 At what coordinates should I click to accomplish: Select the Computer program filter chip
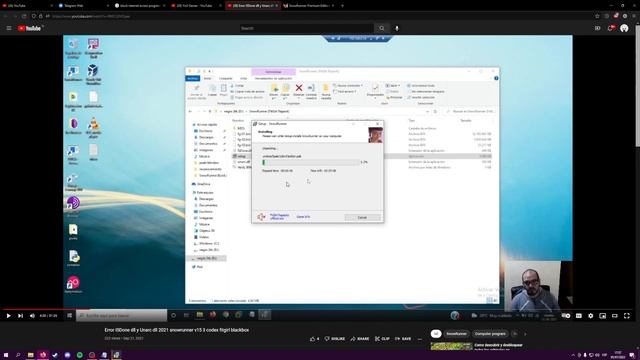click(490, 334)
